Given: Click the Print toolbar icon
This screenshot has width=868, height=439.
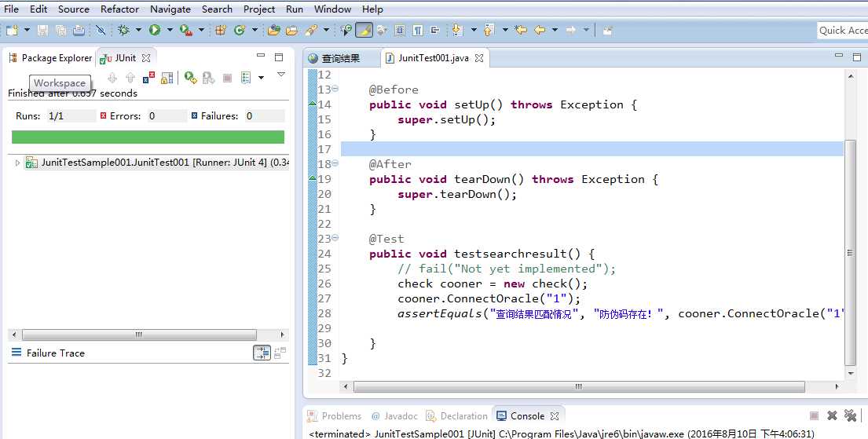Looking at the screenshot, I should [79, 31].
